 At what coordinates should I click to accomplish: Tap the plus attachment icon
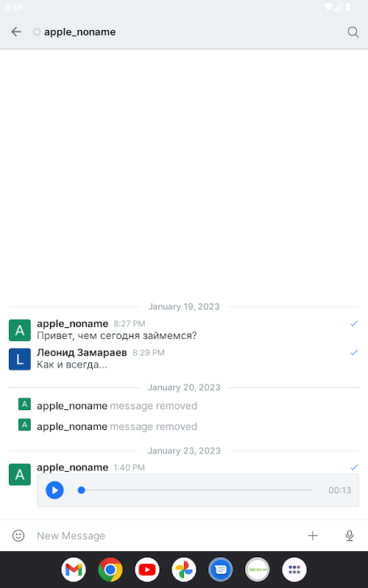(x=312, y=536)
